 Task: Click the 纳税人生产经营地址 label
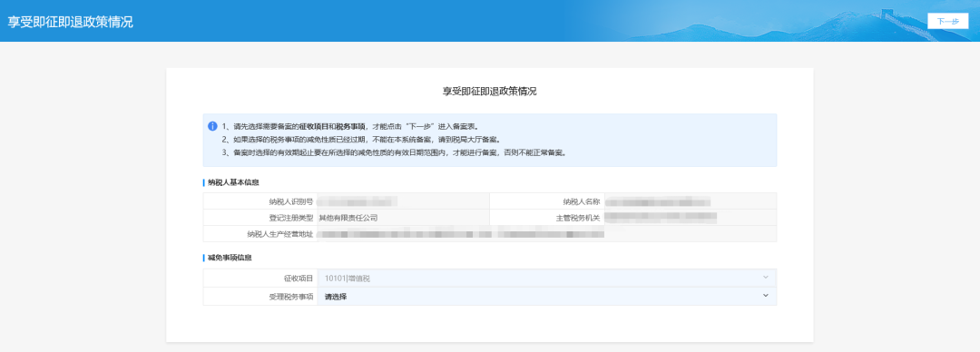pyautogui.click(x=280, y=234)
